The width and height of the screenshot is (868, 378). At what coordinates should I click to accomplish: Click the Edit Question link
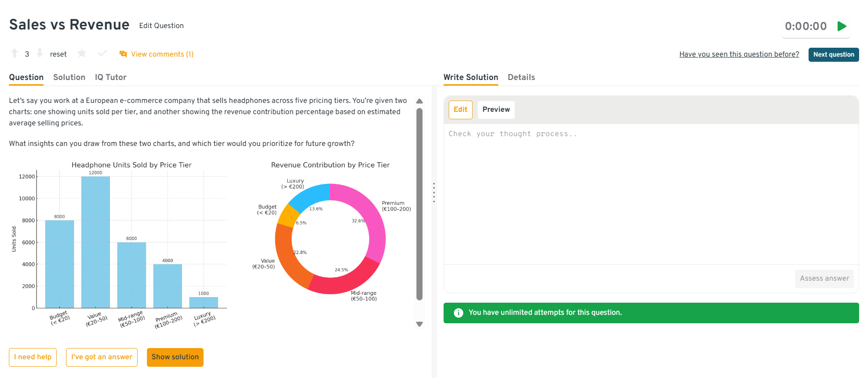click(x=161, y=26)
